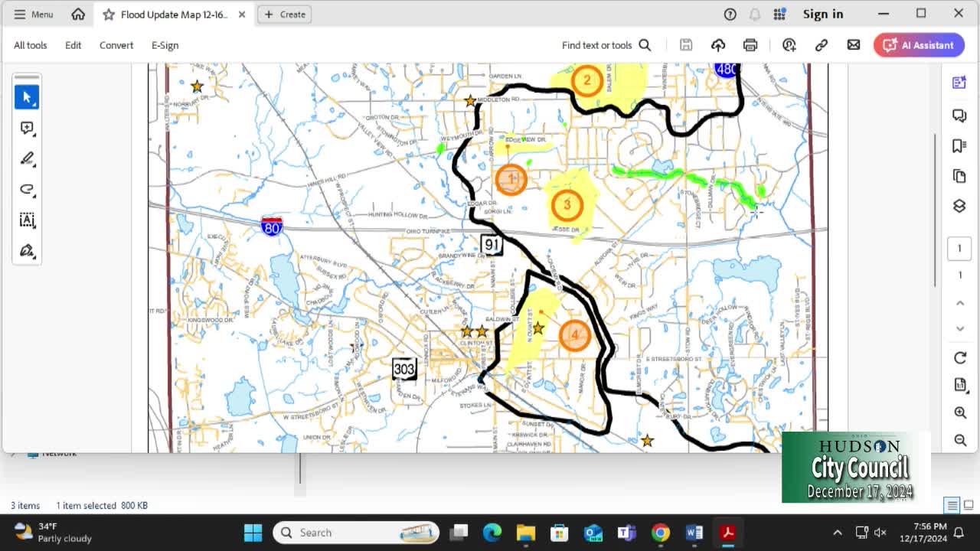Screen dimensions: 980x551
Task: Select the Add text annotation tool
Action: pos(27,220)
